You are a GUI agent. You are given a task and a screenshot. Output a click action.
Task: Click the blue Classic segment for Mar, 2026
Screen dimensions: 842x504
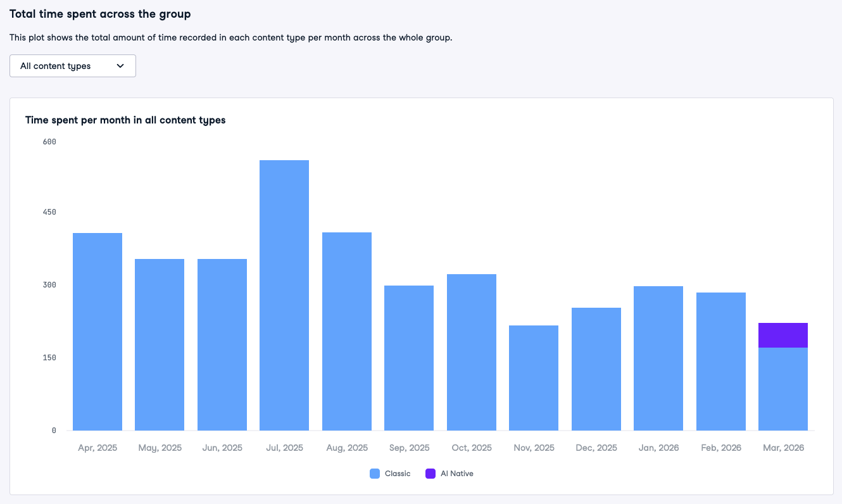tap(783, 389)
